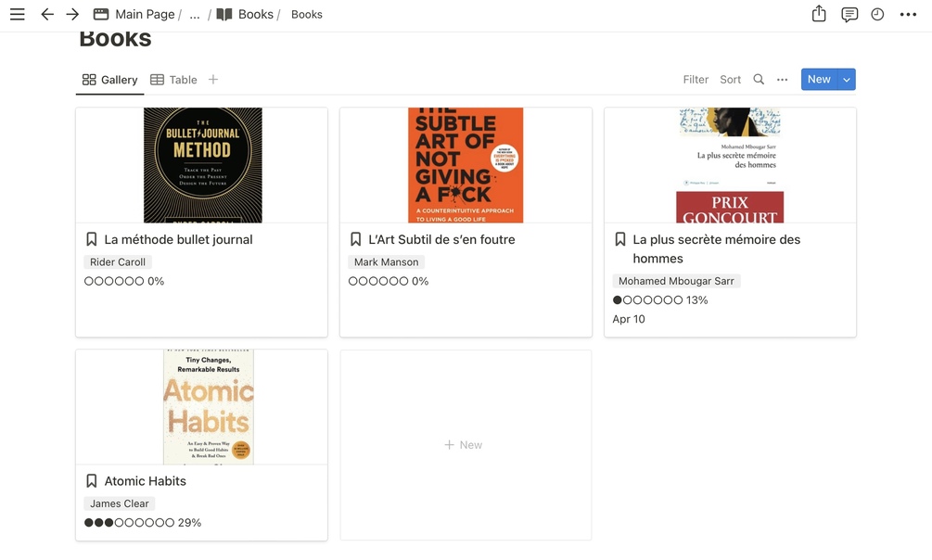The image size is (932, 560).
Task: Open the Sort options
Action: [731, 80]
